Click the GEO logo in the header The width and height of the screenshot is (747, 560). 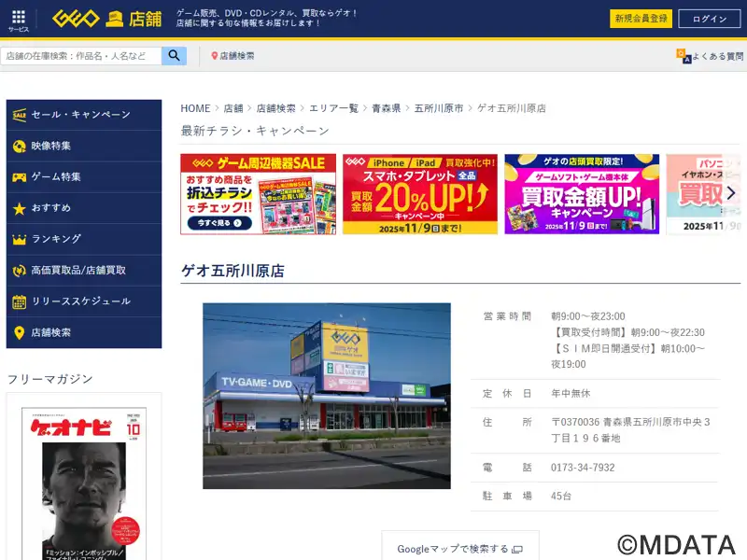coord(76,19)
